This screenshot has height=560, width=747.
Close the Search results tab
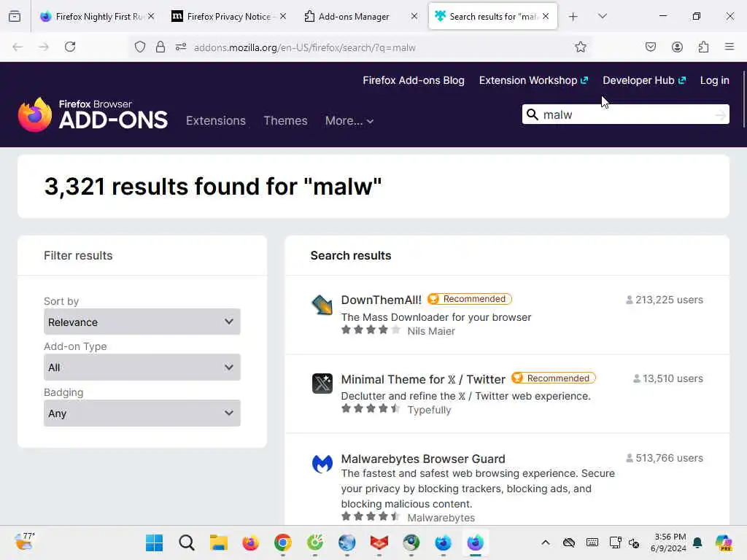click(546, 16)
